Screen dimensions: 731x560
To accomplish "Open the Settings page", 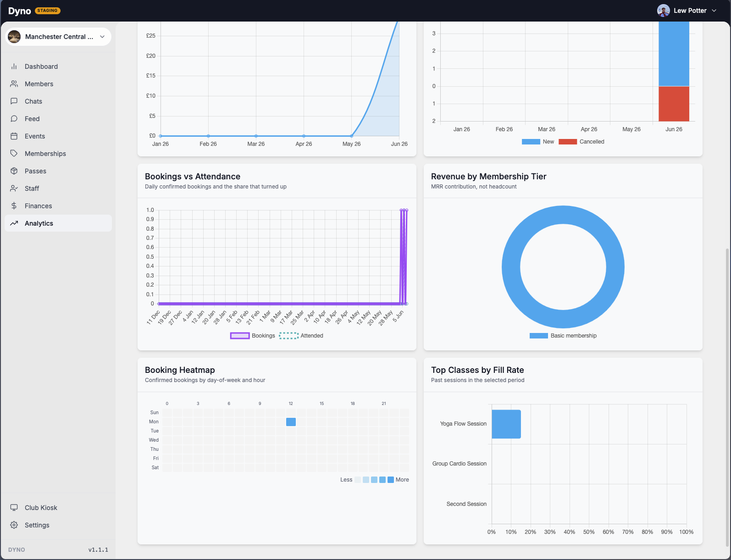I will (x=58, y=525).
